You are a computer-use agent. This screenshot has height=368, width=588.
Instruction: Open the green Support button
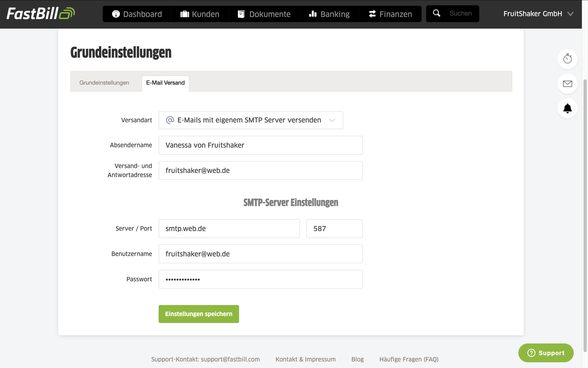[x=546, y=353]
